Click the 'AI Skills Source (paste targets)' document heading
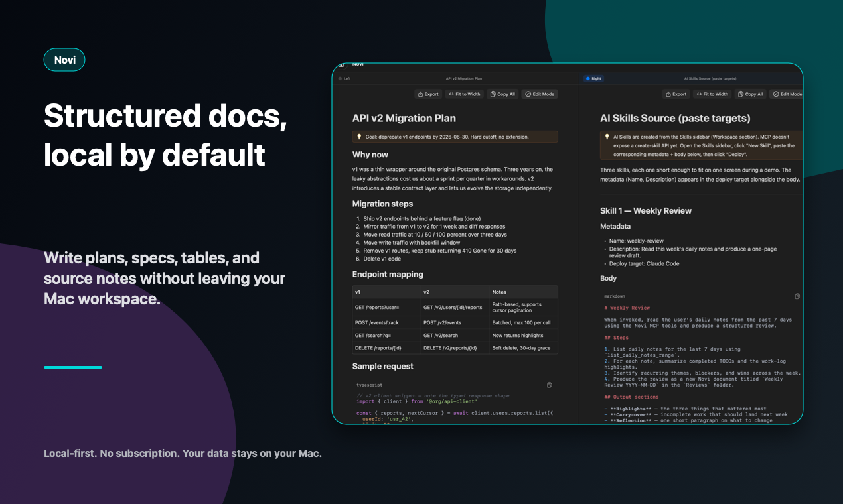 click(675, 119)
